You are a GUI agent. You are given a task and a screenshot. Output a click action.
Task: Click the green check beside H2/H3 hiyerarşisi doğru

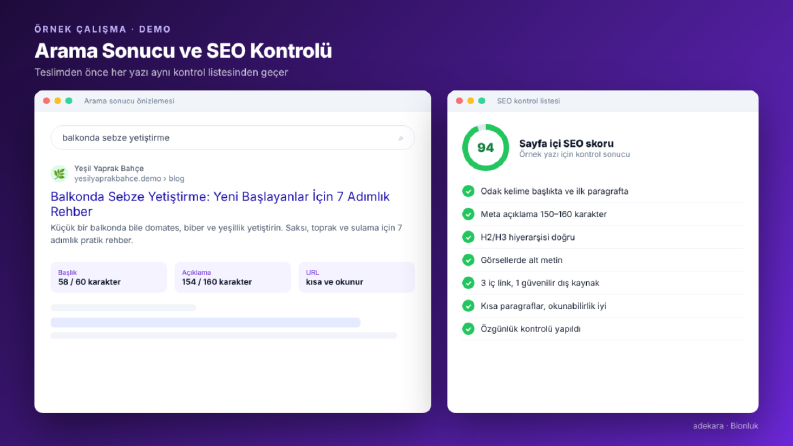pos(468,237)
